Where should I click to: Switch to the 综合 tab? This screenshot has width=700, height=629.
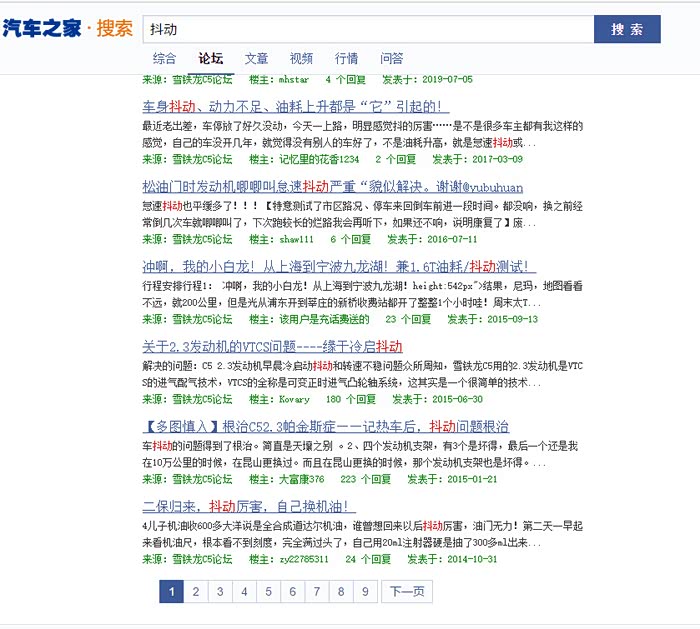coord(165,58)
